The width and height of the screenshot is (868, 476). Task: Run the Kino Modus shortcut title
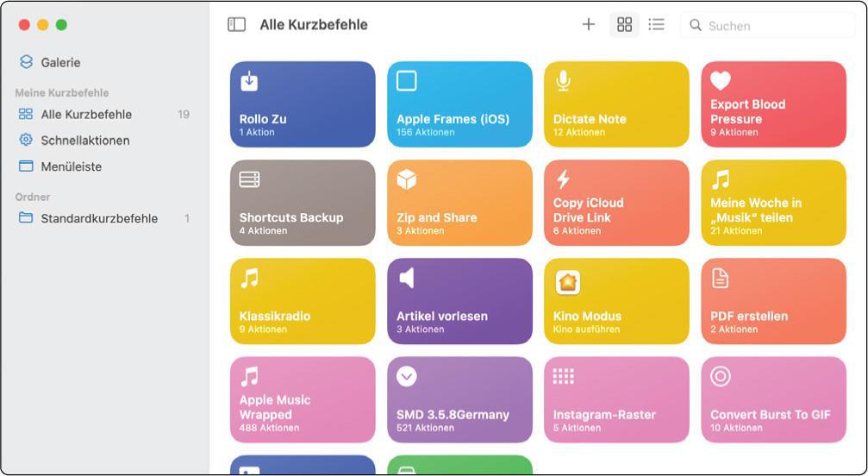click(587, 316)
